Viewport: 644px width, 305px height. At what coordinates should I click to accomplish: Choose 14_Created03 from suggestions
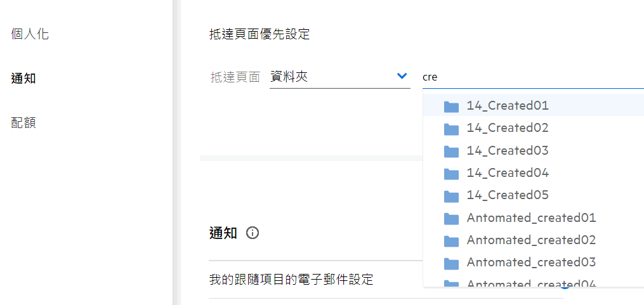click(x=508, y=151)
